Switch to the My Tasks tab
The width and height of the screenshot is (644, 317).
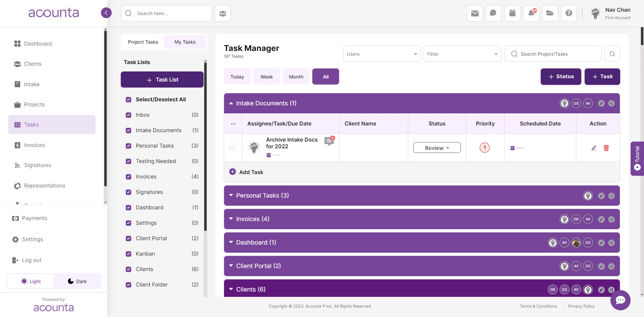(x=185, y=42)
